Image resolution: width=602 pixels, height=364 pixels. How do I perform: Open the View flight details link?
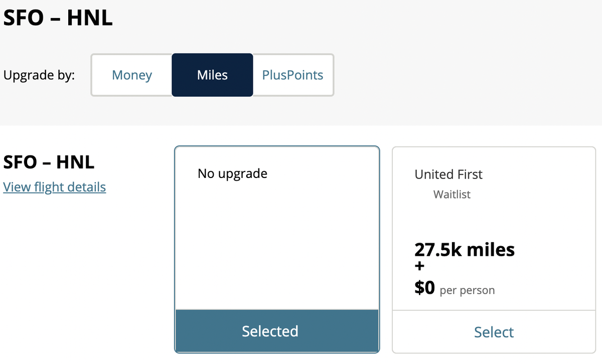coord(54,187)
